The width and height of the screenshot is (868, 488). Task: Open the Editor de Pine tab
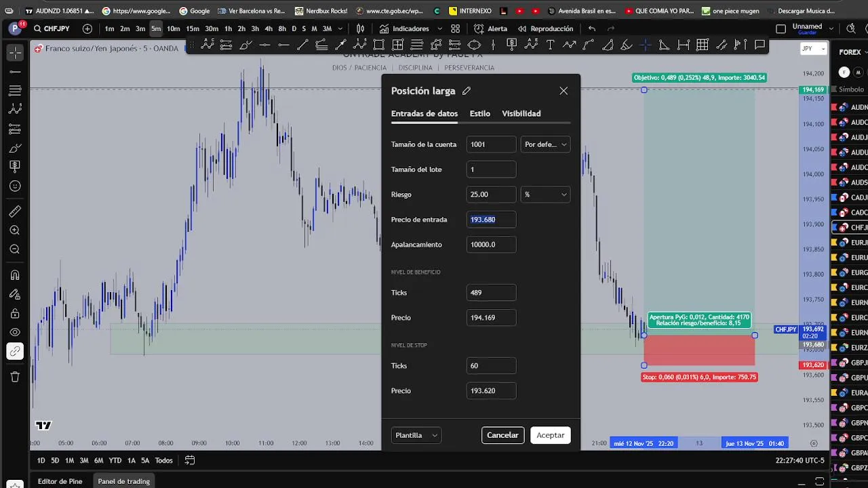tap(60, 481)
